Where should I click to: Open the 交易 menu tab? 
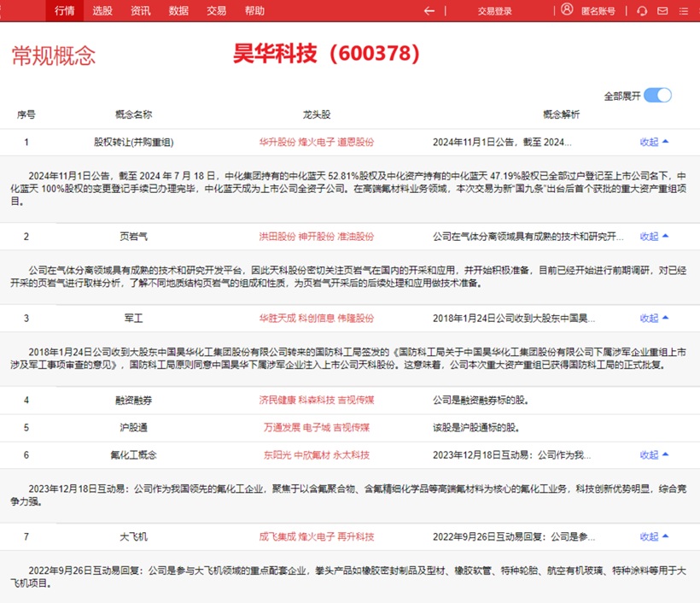pyautogui.click(x=217, y=11)
